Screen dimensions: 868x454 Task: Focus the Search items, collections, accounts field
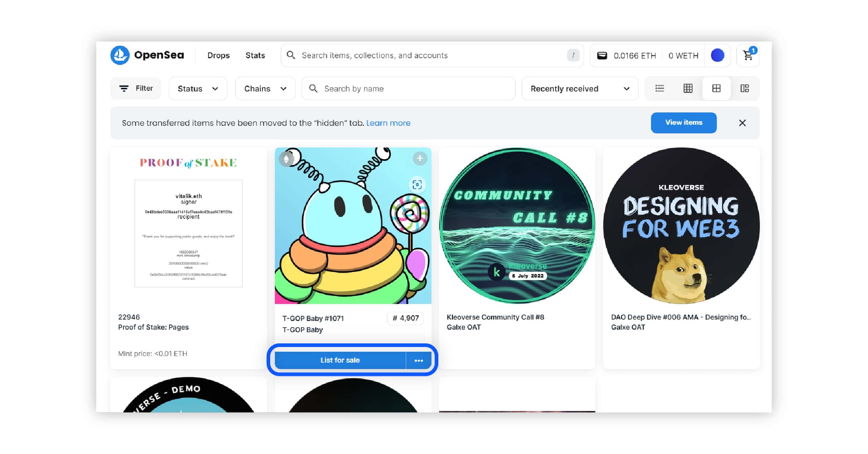[x=432, y=55]
